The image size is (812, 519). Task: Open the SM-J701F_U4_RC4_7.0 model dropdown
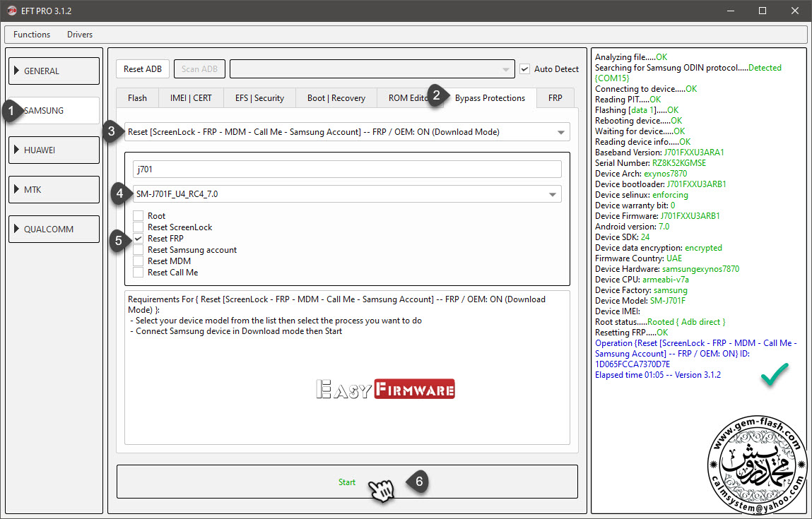[347, 194]
